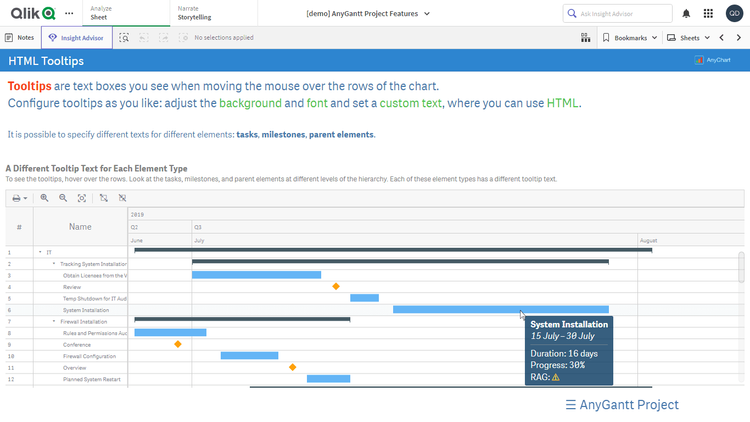Click the fit-all zoom icon
Viewport: 750px width, 422px height.
pyautogui.click(x=82, y=198)
